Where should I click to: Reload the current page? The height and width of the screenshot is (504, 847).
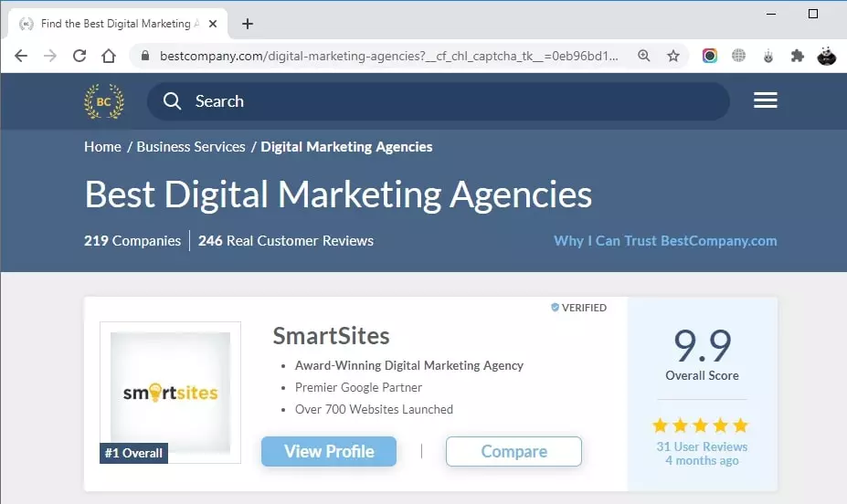pyautogui.click(x=79, y=56)
